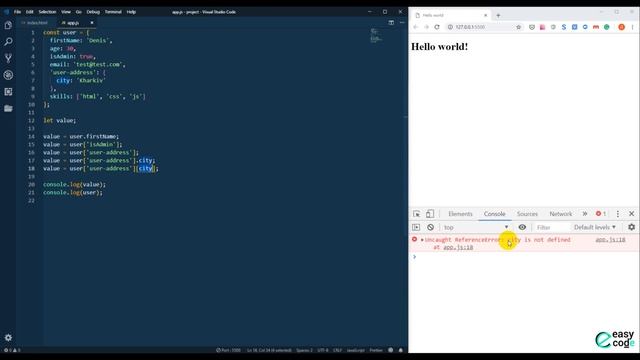
Task: Click the green circle extension icon
Action: click(607, 27)
